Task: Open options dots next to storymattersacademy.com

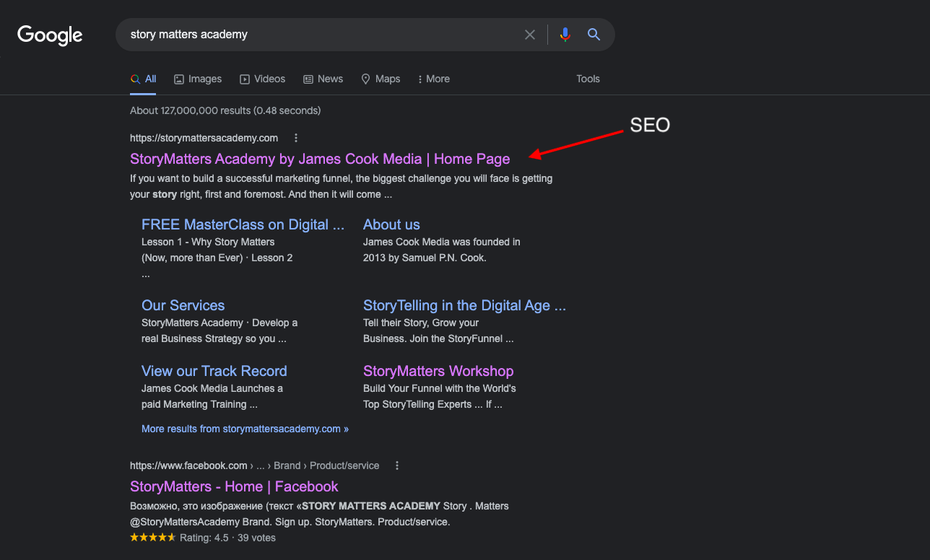Action: pos(296,138)
